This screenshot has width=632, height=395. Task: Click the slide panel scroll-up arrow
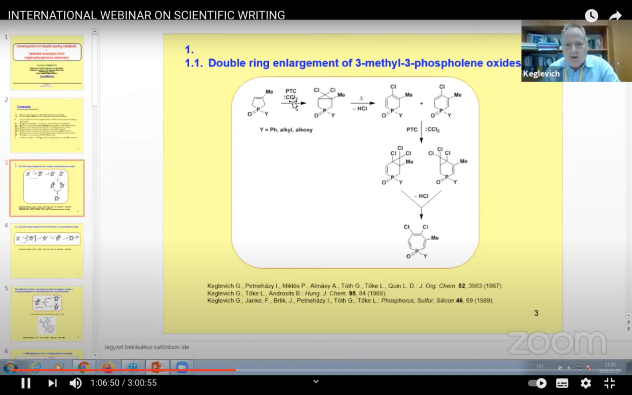[x=95, y=31]
